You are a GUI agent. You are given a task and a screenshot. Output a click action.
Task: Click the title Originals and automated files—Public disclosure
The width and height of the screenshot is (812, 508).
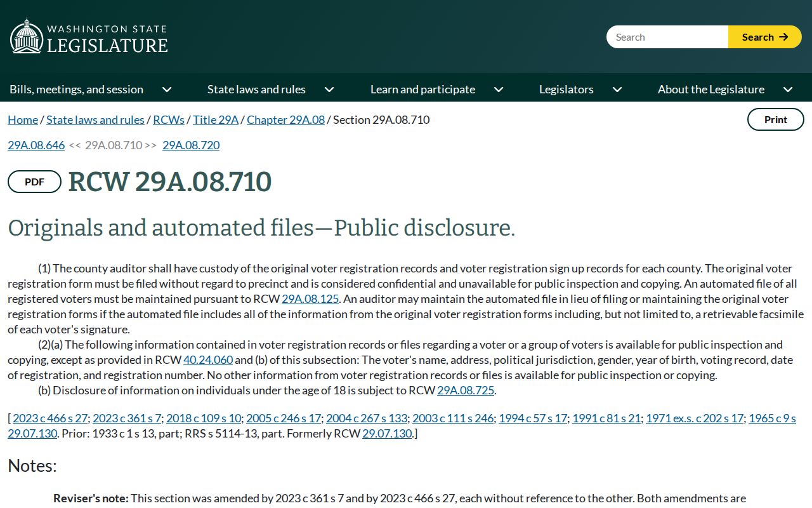click(x=261, y=228)
